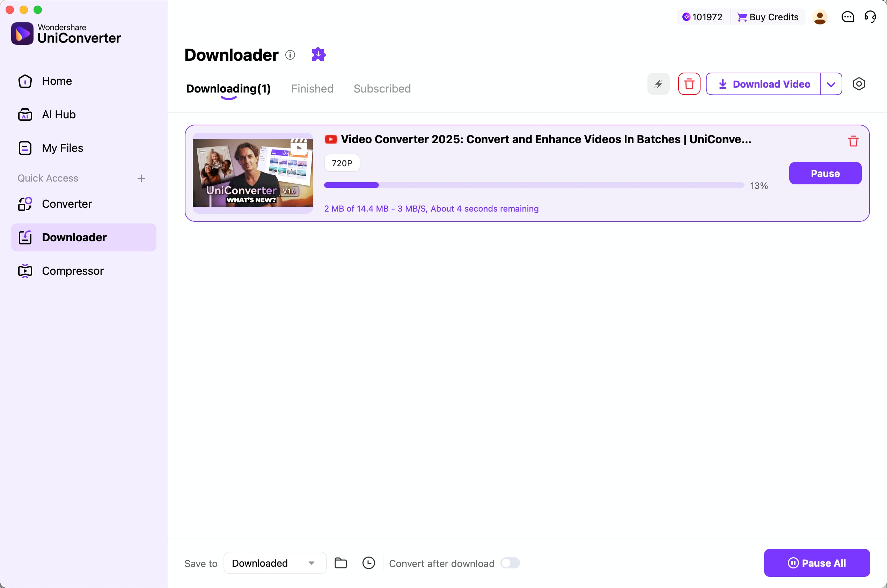Click the Pause All button

pyautogui.click(x=817, y=563)
